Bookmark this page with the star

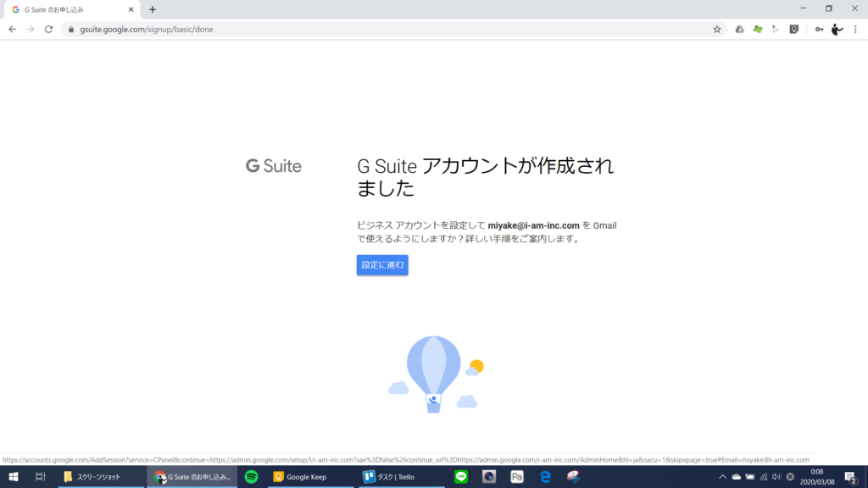click(x=717, y=30)
